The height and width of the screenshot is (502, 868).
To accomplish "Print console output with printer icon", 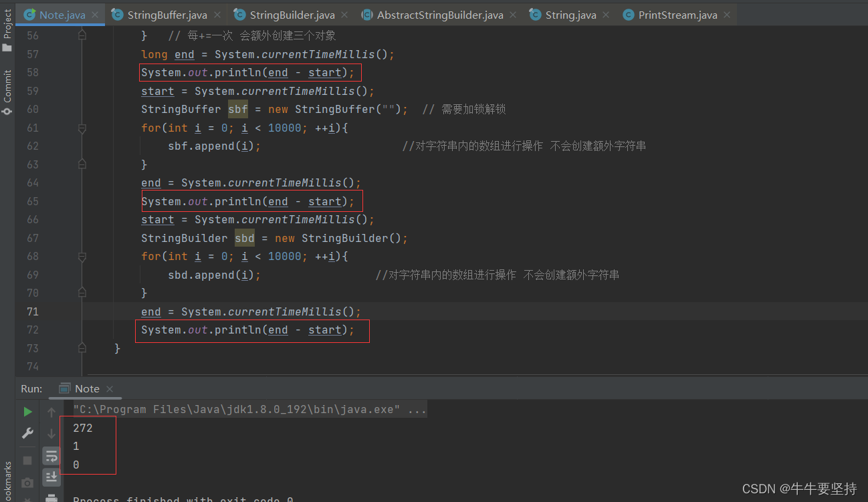I will (51, 497).
